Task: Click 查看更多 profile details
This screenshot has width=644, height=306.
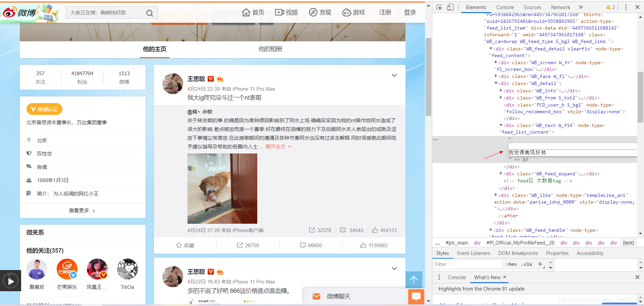Action: [x=82, y=211]
